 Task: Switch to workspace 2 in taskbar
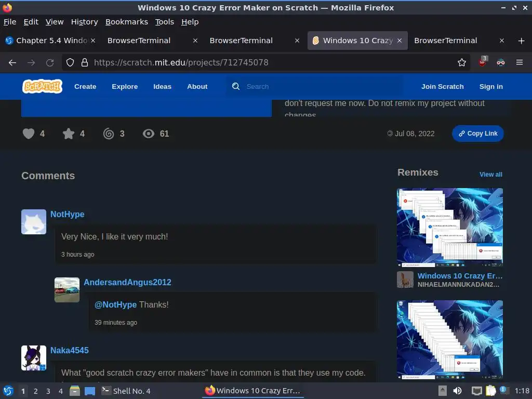click(36, 391)
